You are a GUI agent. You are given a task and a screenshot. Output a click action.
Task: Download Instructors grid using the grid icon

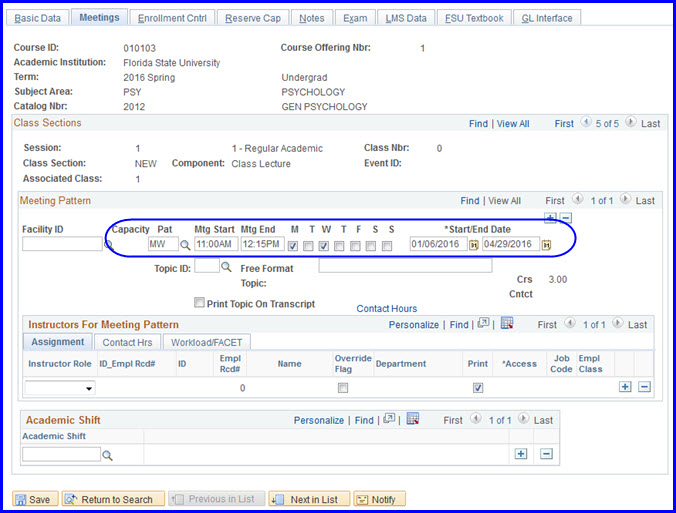[x=507, y=324]
